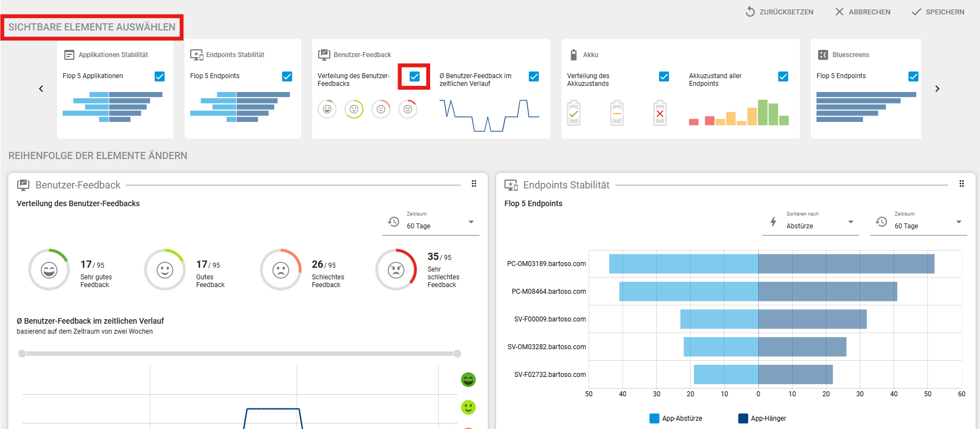Toggle Akkuzustand aller Endpoints checkbox
The width and height of the screenshot is (980, 429).
(x=783, y=76)
